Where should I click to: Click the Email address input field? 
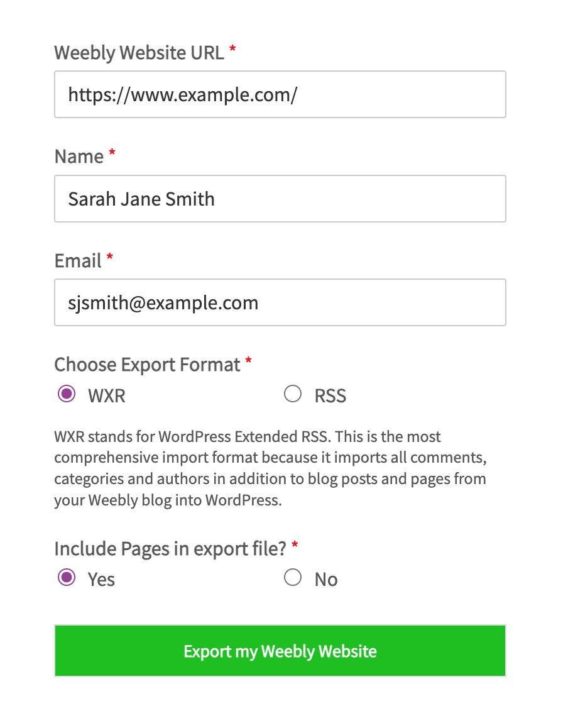coord(280,302)
